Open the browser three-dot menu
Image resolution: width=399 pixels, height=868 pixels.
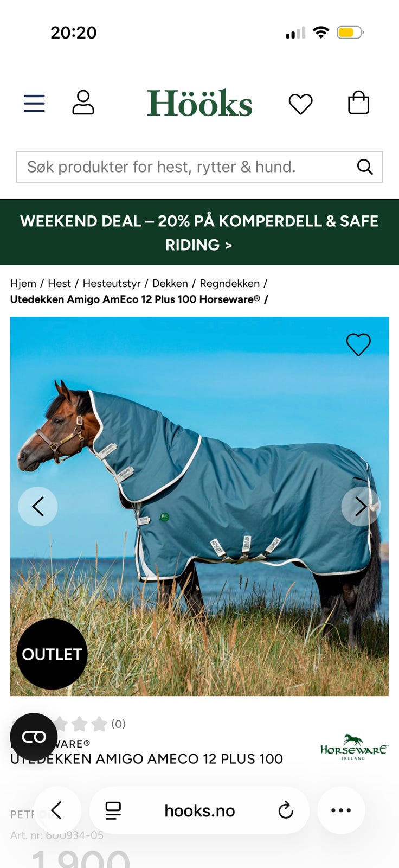[341, 810]
